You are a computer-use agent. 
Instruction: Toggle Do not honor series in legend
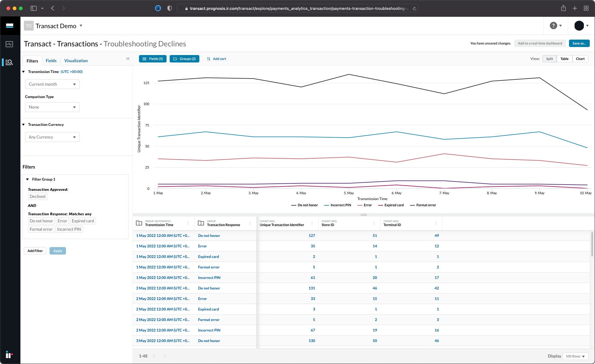coord(305,205)
